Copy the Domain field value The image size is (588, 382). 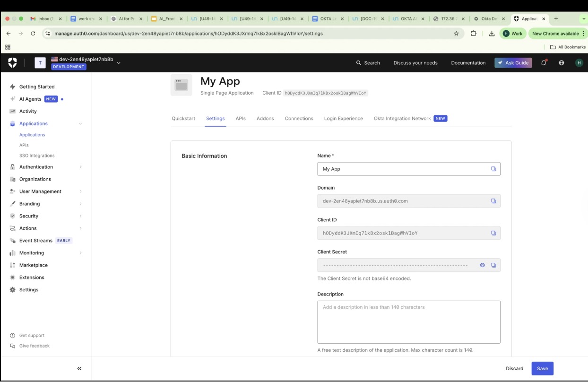[x=493, y=200]
